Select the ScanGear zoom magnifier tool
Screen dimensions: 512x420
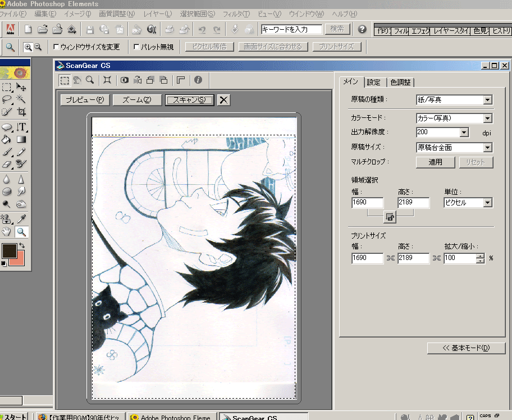point(90,80)
